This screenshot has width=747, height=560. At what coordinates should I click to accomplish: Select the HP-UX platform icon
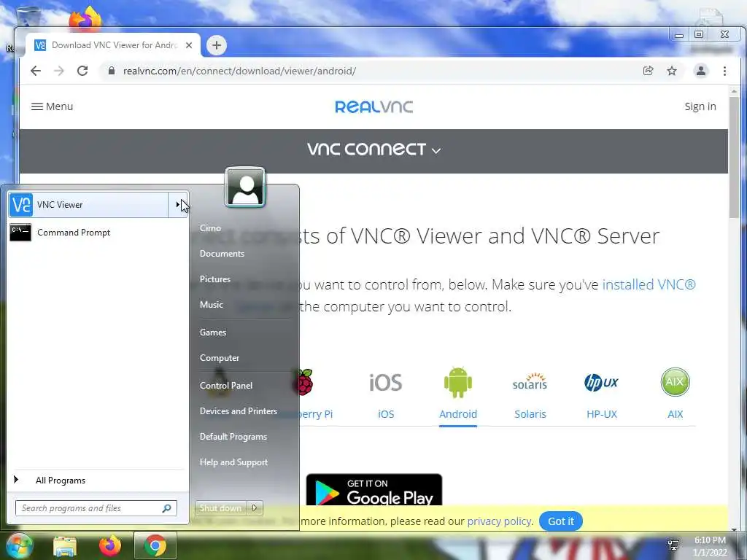point(601,382)
